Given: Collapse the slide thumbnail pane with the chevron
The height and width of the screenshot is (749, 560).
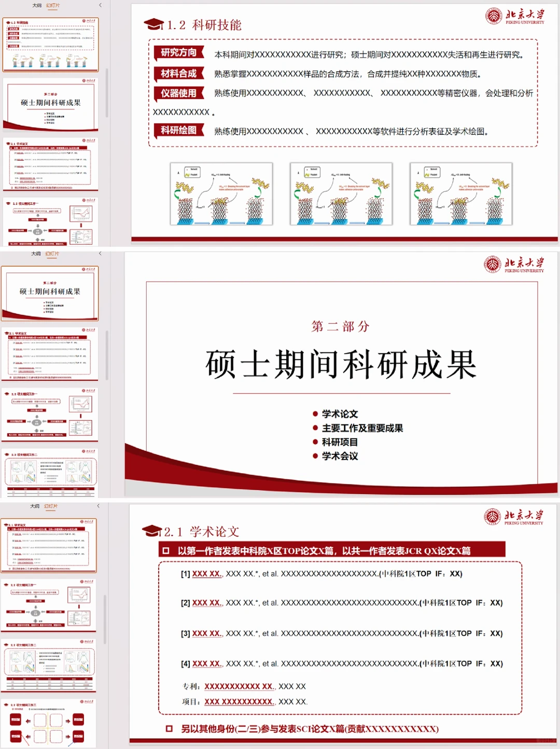Looking at the screenshot, I should (99, 4).
